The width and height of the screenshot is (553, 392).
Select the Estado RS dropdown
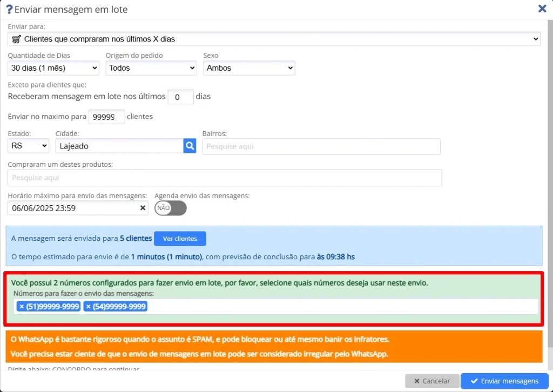(x=28, y=146)
